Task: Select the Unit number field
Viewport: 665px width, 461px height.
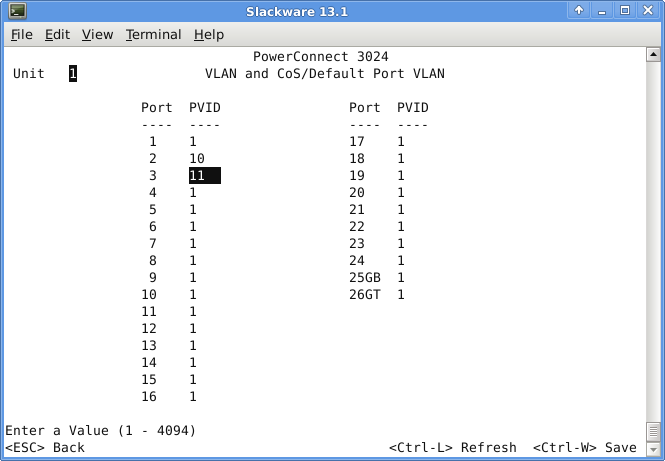Action: 73,73
